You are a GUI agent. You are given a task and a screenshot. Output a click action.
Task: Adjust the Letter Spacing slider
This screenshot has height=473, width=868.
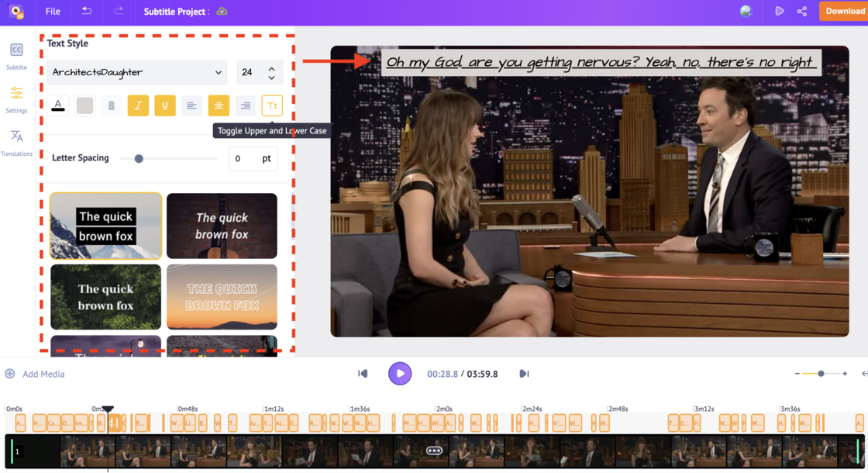pos(139,158)
